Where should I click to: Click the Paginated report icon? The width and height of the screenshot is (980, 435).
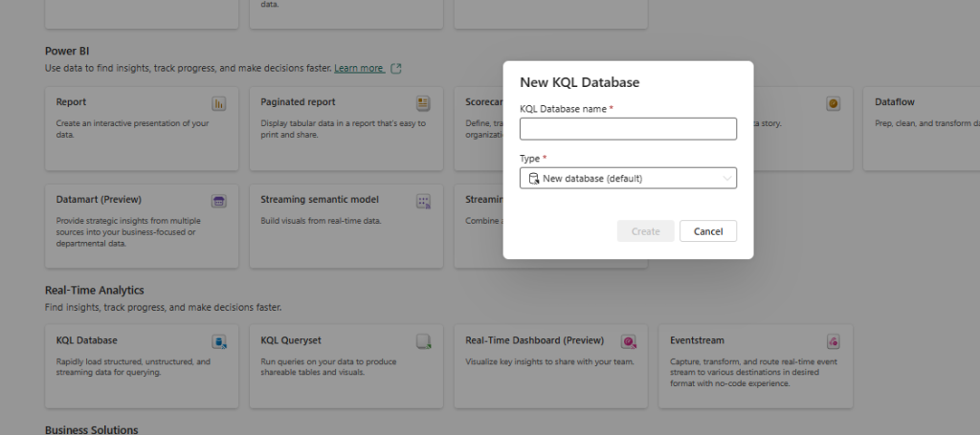423,103
